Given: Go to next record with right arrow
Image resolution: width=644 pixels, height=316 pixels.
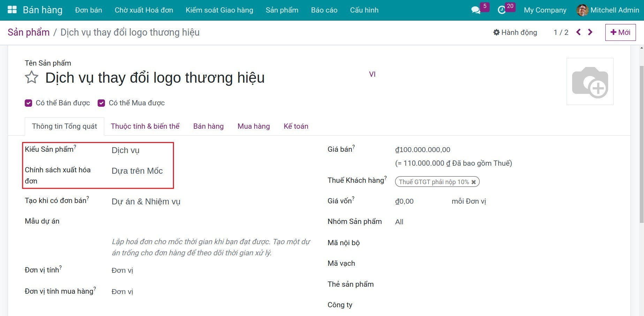Looking at the screenshot, I should pyautogui.click(x=590, y=32).
